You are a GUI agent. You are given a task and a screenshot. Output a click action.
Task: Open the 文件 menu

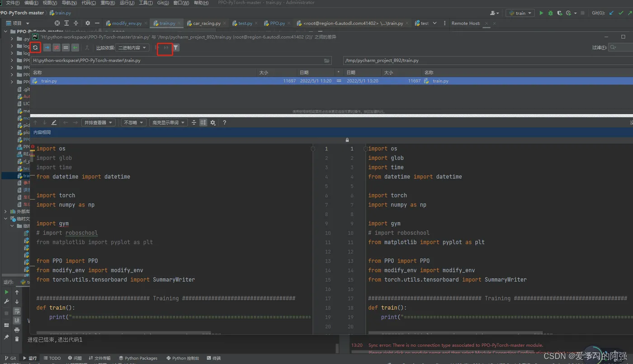12,3
